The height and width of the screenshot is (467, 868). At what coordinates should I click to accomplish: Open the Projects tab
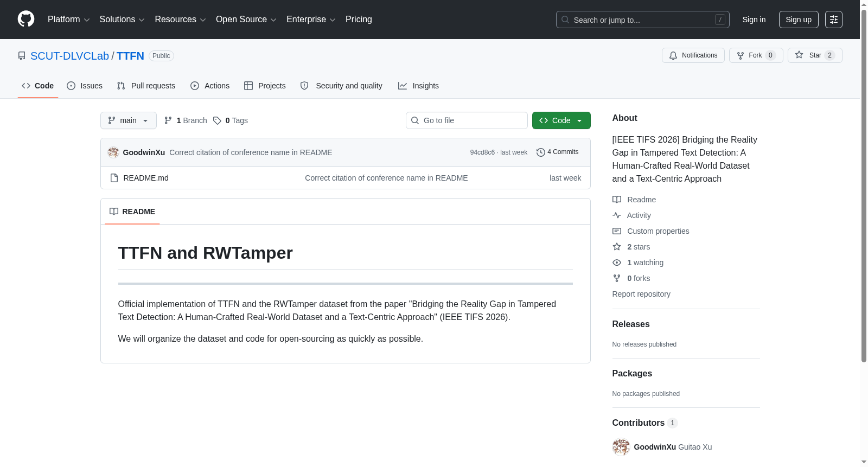[265, 86]
